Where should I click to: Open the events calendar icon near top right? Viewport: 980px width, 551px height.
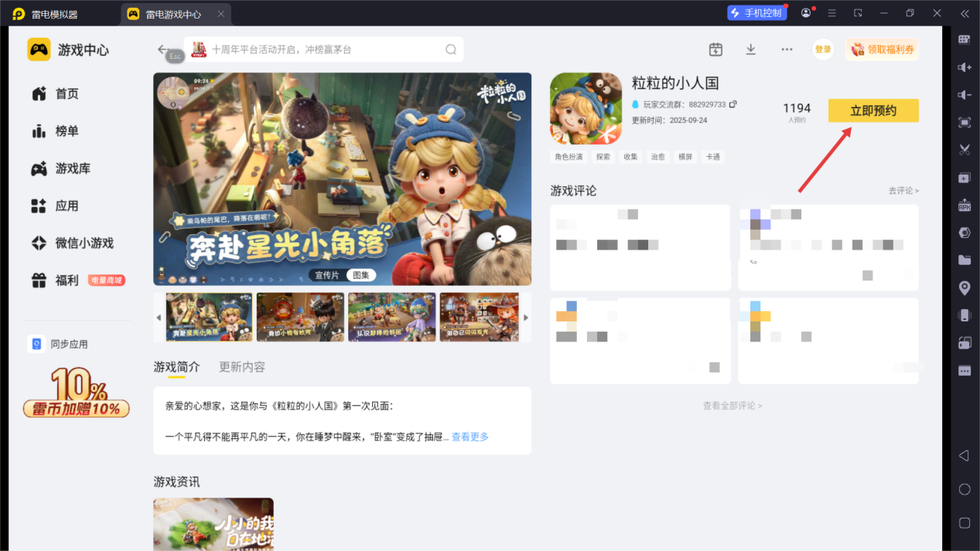pyautogui.click(x=715, y=49)
